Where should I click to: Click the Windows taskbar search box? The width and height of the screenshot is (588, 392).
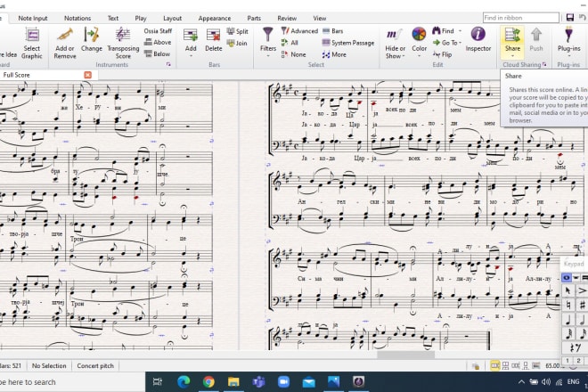73,382
